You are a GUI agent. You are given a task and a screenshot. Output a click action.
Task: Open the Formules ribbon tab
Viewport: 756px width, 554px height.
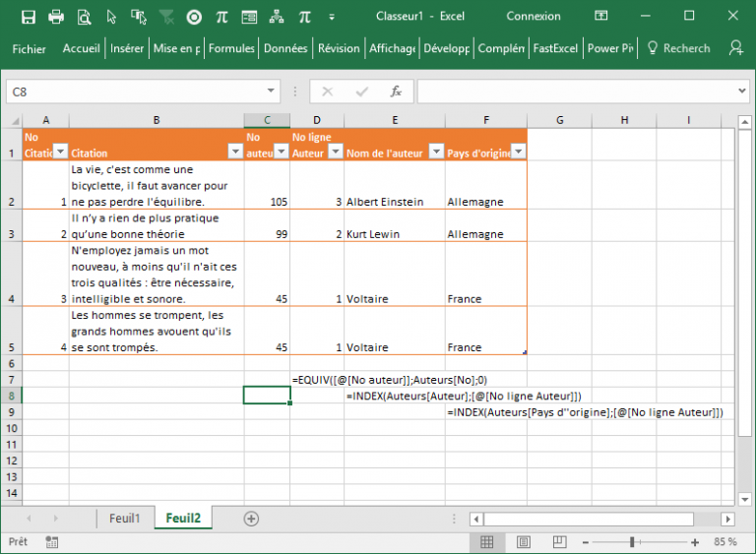(x=231, y=48)
